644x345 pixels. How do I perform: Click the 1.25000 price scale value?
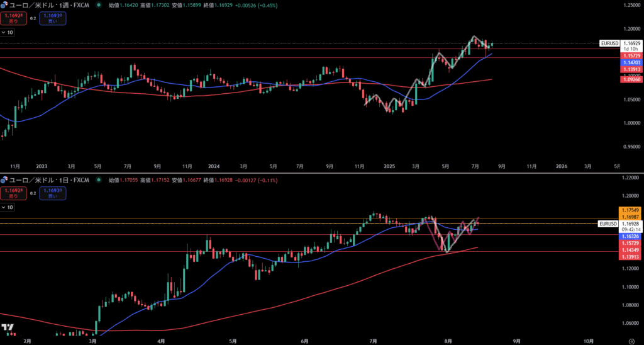[x=631, y=5]
